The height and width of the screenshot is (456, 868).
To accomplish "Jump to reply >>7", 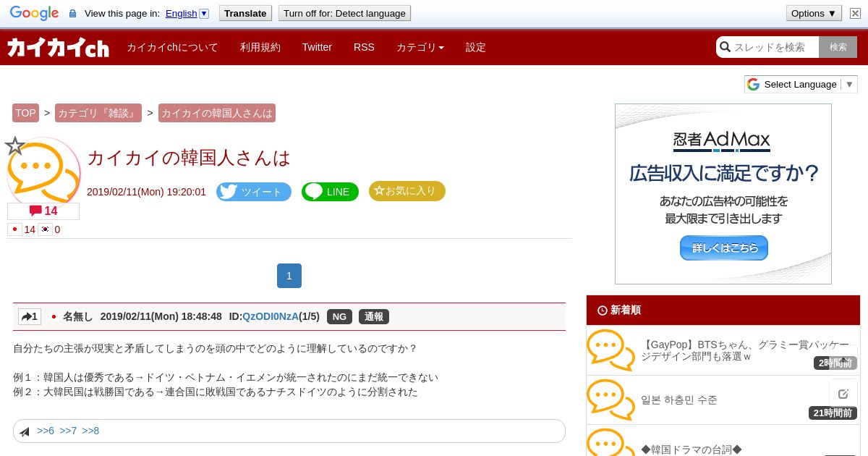I will click(68, 431).
